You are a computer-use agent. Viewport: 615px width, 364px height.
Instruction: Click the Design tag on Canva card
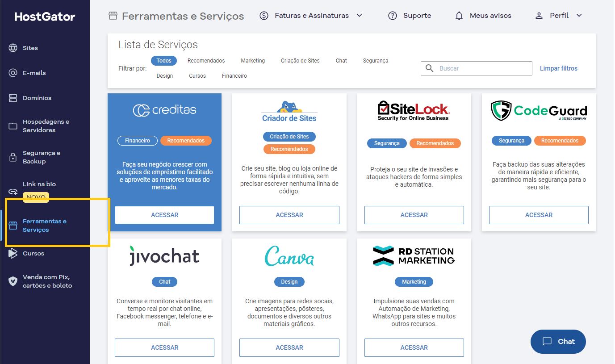coord(289,282)
